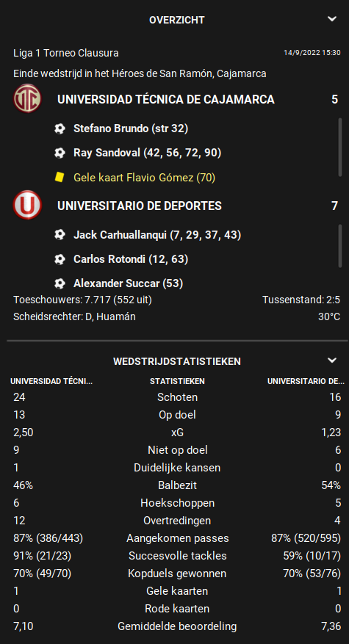Click the Universitario de Deportes club crest
Screen dimensions: 349x644
tap(27, 205)
